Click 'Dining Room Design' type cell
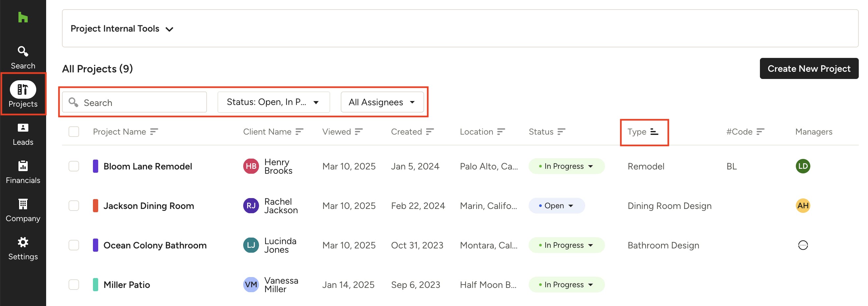The height and width of the screenshot is (306, 868). click(x=669, y=205)
